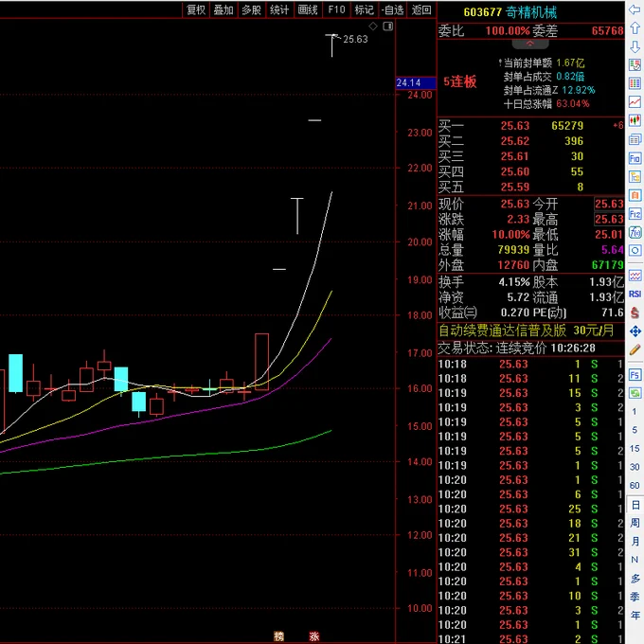Screen dimensions: 644x644
Task: Click the diamond icon atop chart
Action: tap(373, 27)
